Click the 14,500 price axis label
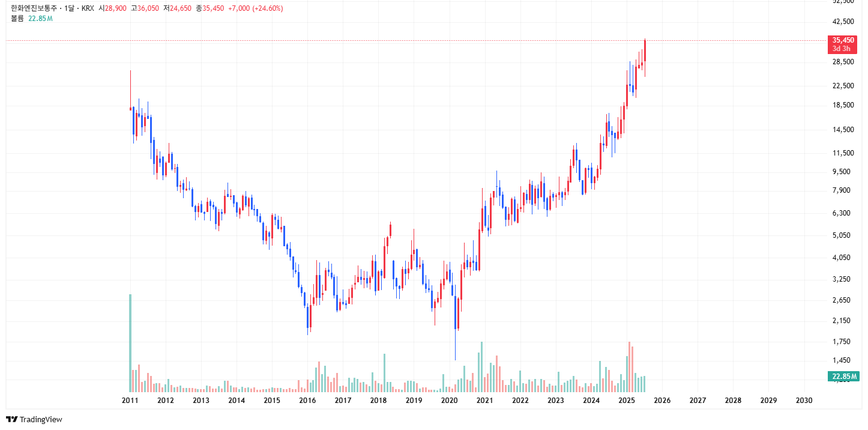Viewport: 868px width, 430px height. click(x=843, y=130)
